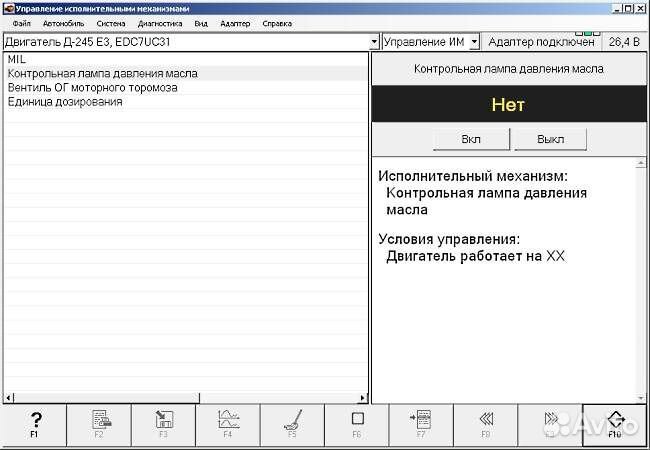Click the F4 graph chart icon

227,422
